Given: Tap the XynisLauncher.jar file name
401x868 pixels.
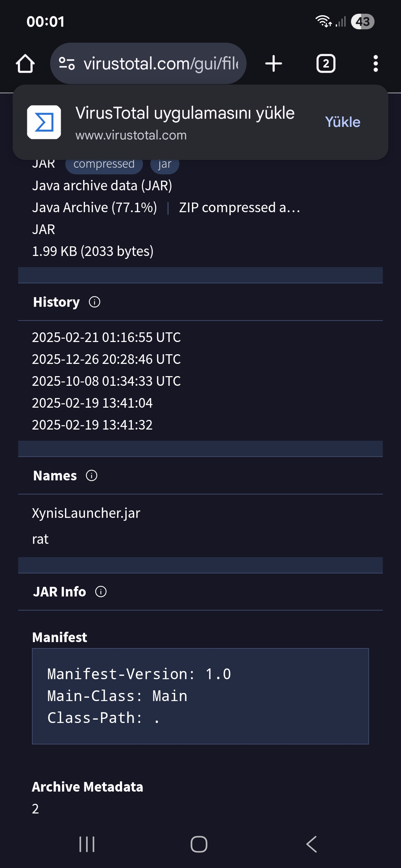Looking at the screenshot, I should click(86, 513).
